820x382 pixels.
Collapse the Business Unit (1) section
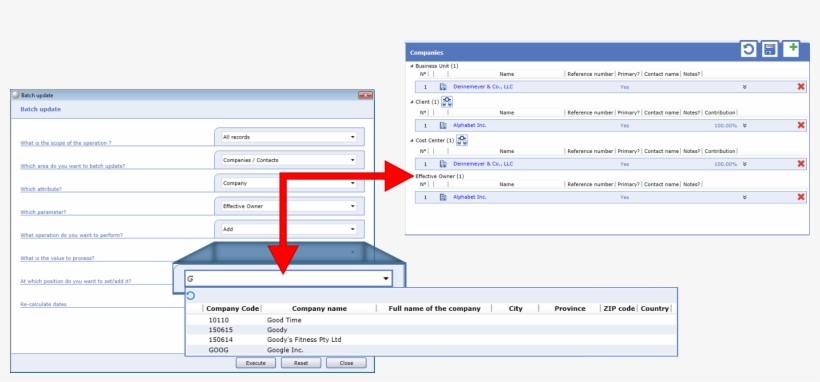click(412, 66)
